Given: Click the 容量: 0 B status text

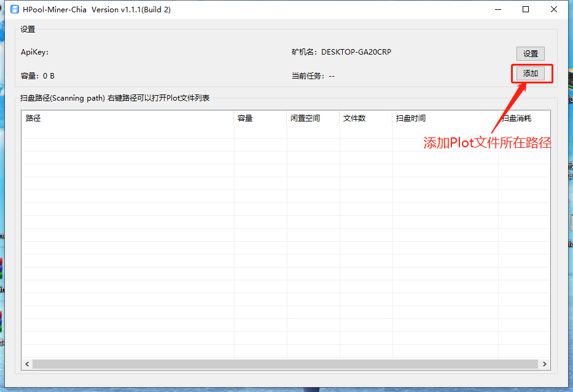Looking at the screenshot, I should coord(37,76).
